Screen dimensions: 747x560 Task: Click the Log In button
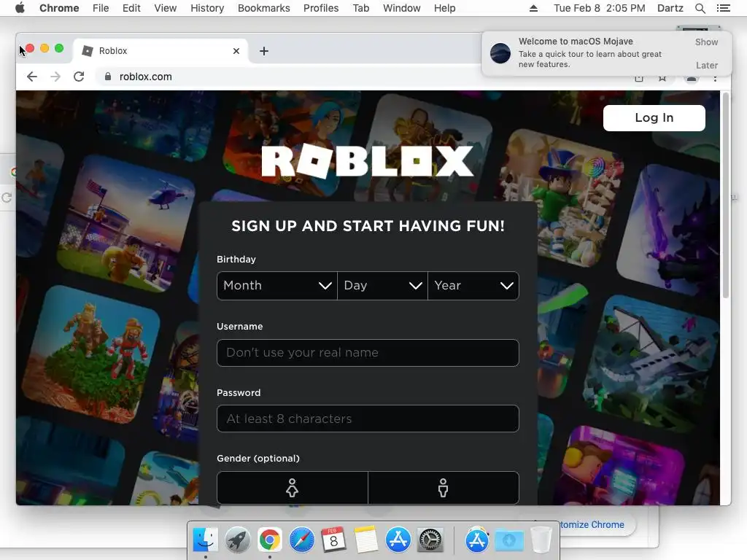click(654, 117)
